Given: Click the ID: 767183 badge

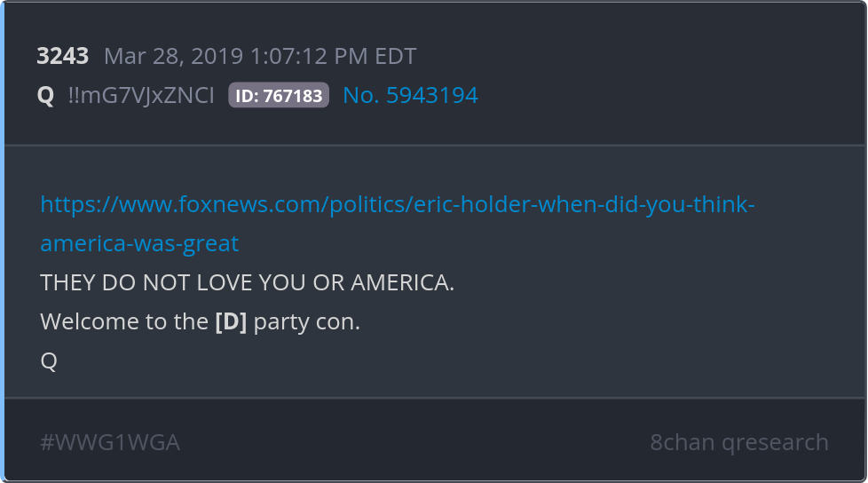Looking at the screenshot, I should [279, 95].
